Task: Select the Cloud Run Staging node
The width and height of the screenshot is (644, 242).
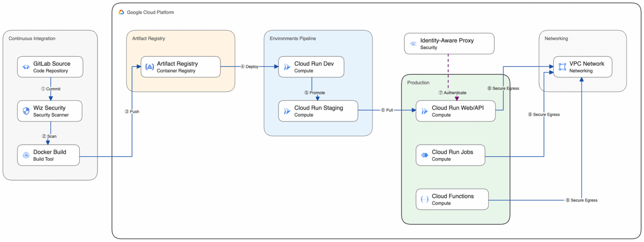Action: pos(318,111)
